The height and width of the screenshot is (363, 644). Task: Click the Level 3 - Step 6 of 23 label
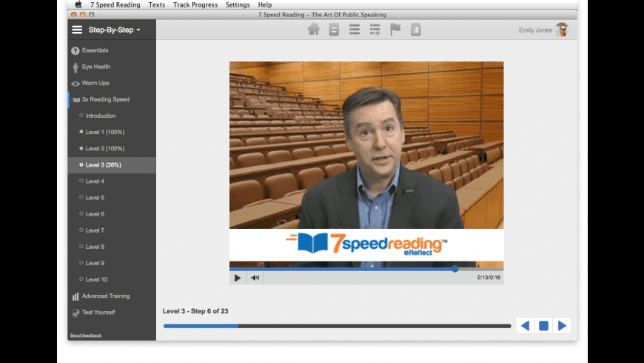[195, 311]
